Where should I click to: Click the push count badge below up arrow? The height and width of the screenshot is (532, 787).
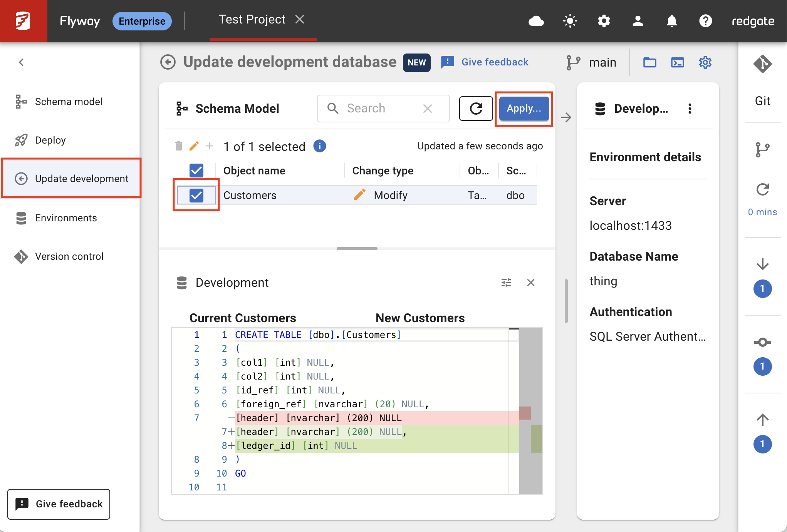click(762, 444)
